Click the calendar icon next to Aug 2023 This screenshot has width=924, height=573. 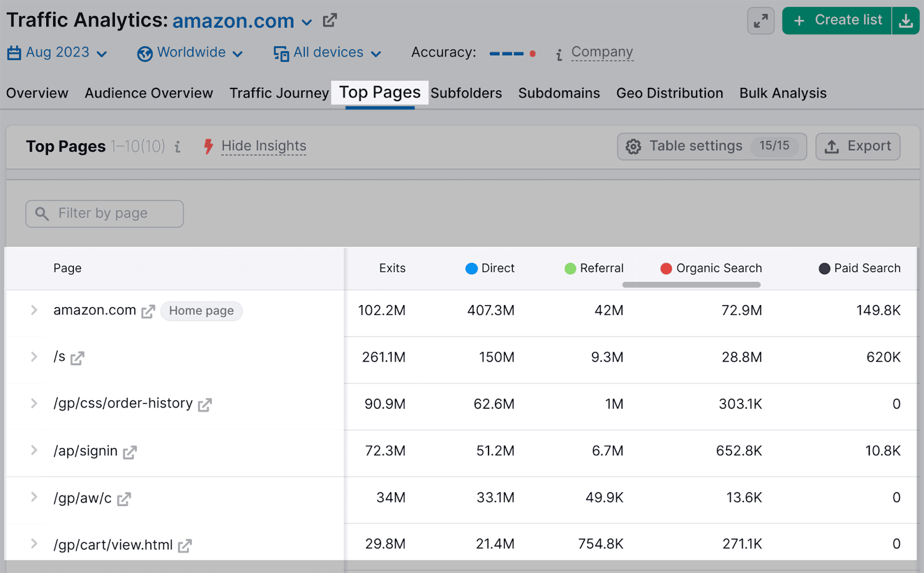13,52
